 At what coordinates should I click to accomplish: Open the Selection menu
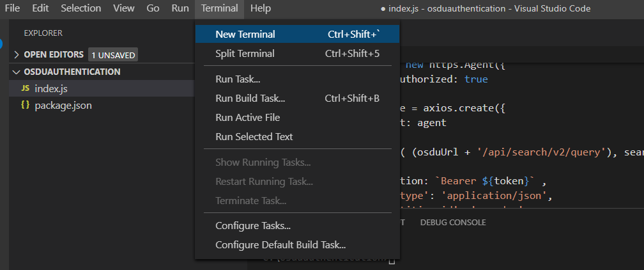pos(81,8)
